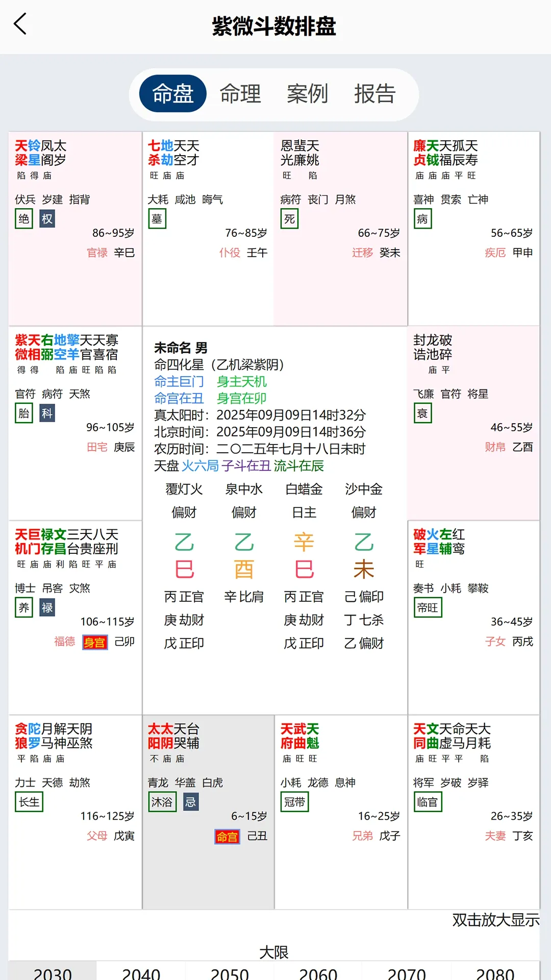The height and width of the screenshot is (980, 551).
Task: Tap 天同 star in 丁亥 palace
Action: (419, 736)
